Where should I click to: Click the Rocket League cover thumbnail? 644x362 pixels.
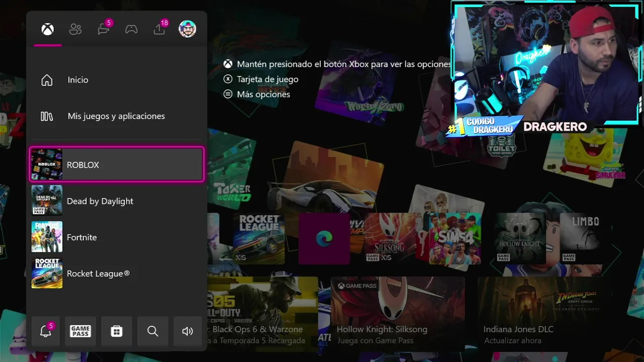[x=47, y=273]
